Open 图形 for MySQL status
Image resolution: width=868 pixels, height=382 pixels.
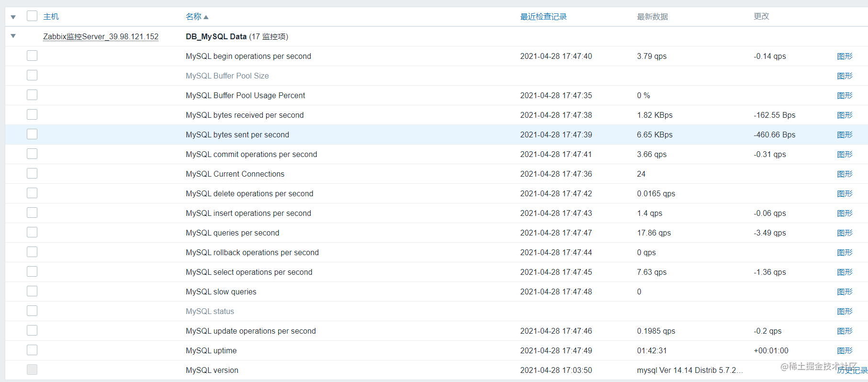tap(845, 311)
